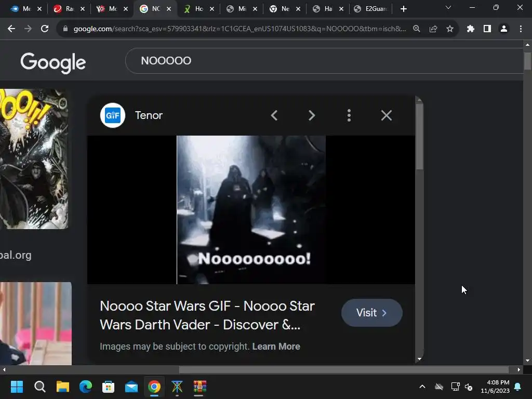532x399 pixels.
Task: Open Microsoft Store from the taskbar
Action: tap(109, 387)
